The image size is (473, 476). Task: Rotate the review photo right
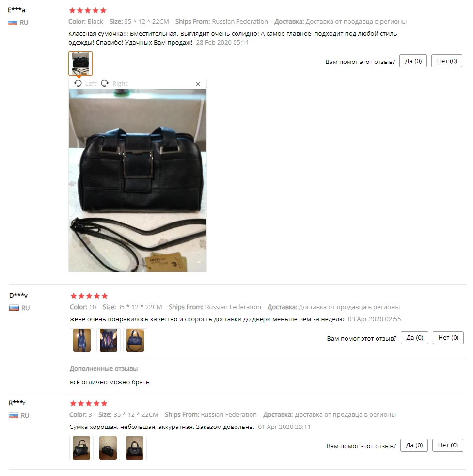114,83
